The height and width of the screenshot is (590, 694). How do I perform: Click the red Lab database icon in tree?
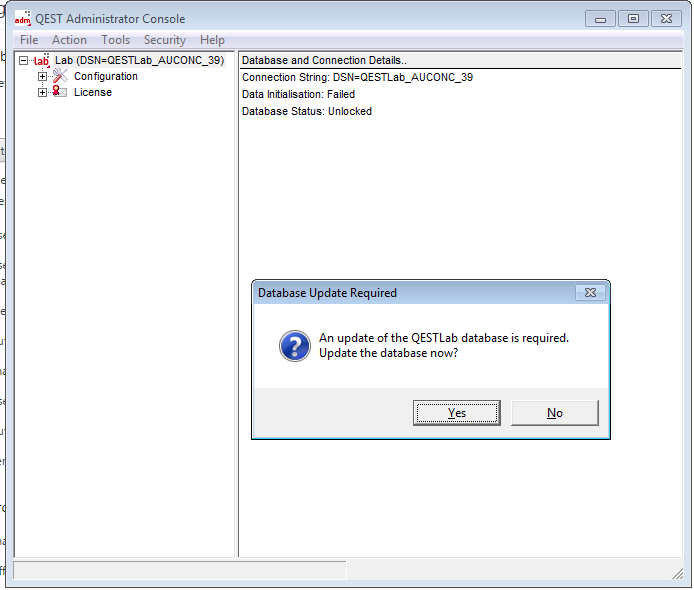[41, 61]
